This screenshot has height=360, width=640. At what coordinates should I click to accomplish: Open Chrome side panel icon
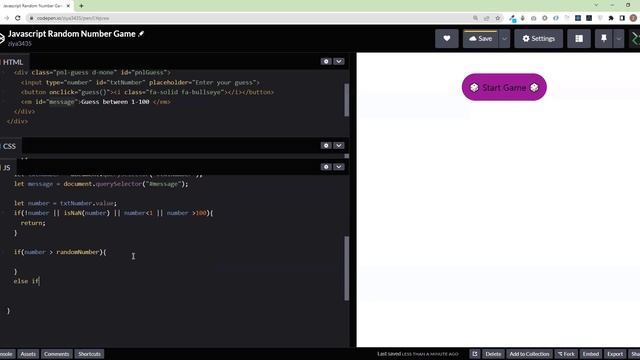click(x=622, y=18)
